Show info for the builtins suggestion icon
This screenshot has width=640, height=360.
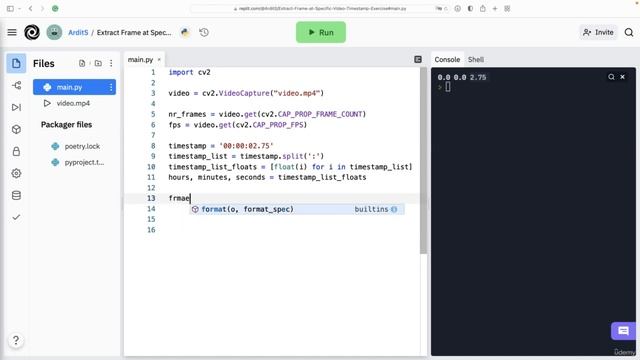pos(394,209)
